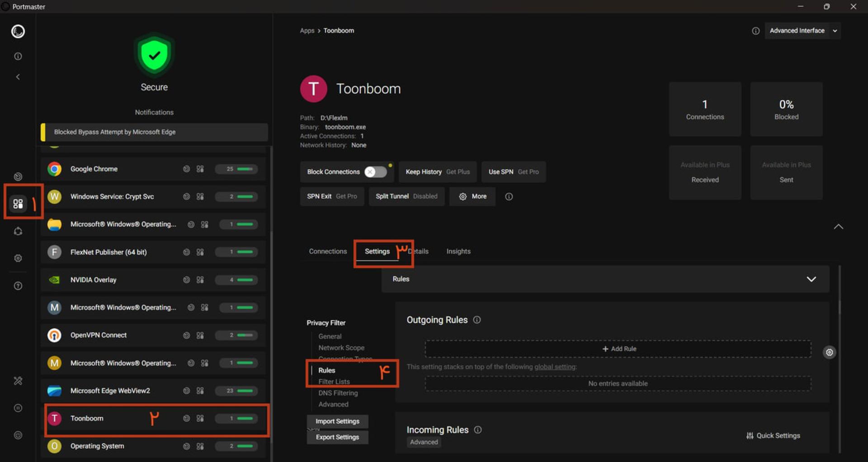This screenshot has width=868, height=462.
Task: Click the info icon next to More
Action: coord(509,196)
